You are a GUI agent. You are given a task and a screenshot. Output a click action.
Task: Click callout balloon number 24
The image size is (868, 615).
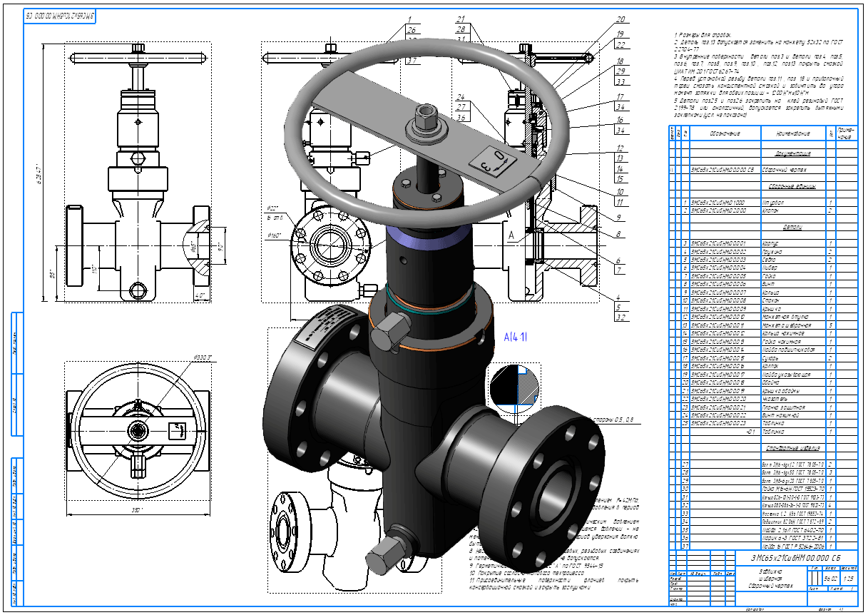[x=461, y=97]
